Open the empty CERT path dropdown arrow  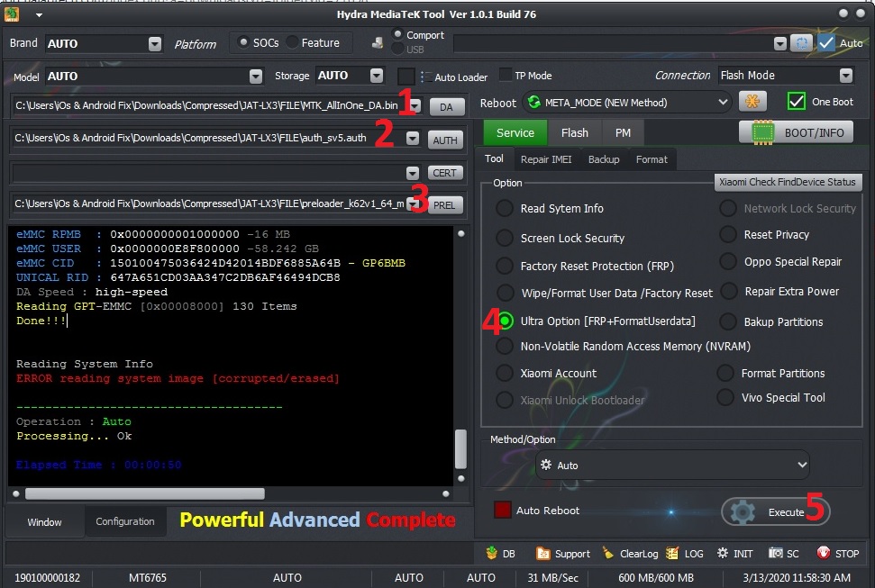413,173
